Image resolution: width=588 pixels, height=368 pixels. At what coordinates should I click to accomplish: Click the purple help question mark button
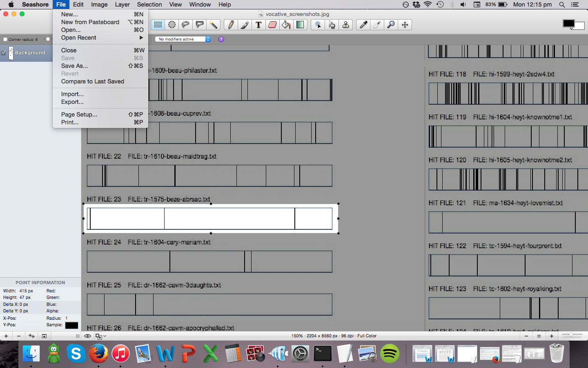click(x=221, y=39)
